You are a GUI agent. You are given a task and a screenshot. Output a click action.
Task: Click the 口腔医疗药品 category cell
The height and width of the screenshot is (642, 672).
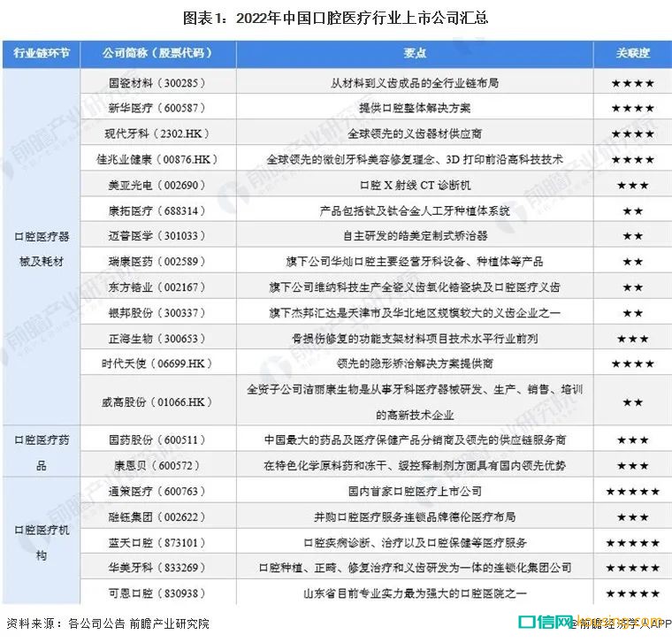(x=42, y=452)
